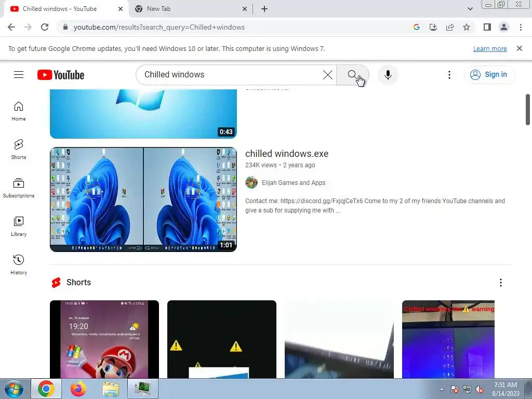
Task: Open the chilled windows.exe video thumbnail
Action: click(143, 199)
